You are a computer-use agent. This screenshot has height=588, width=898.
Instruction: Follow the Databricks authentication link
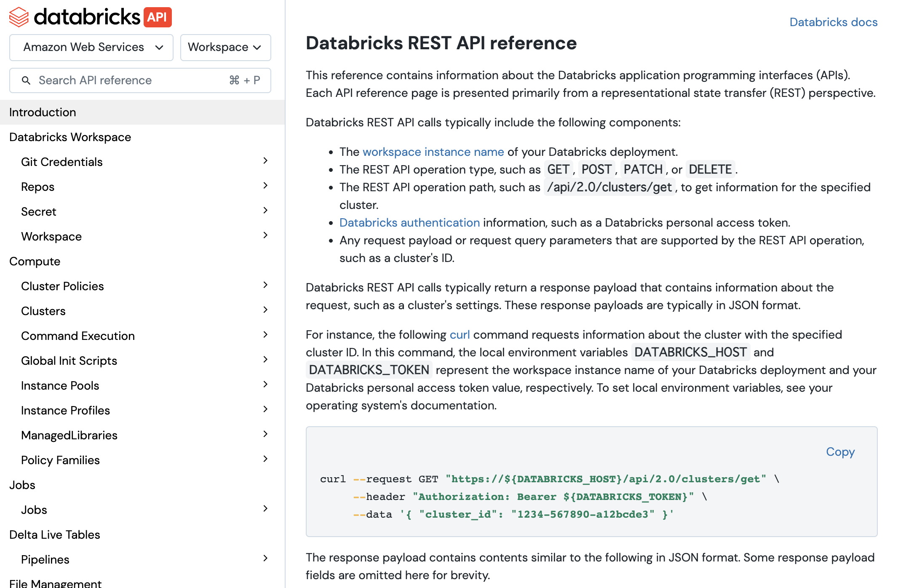tap(409, 222)
